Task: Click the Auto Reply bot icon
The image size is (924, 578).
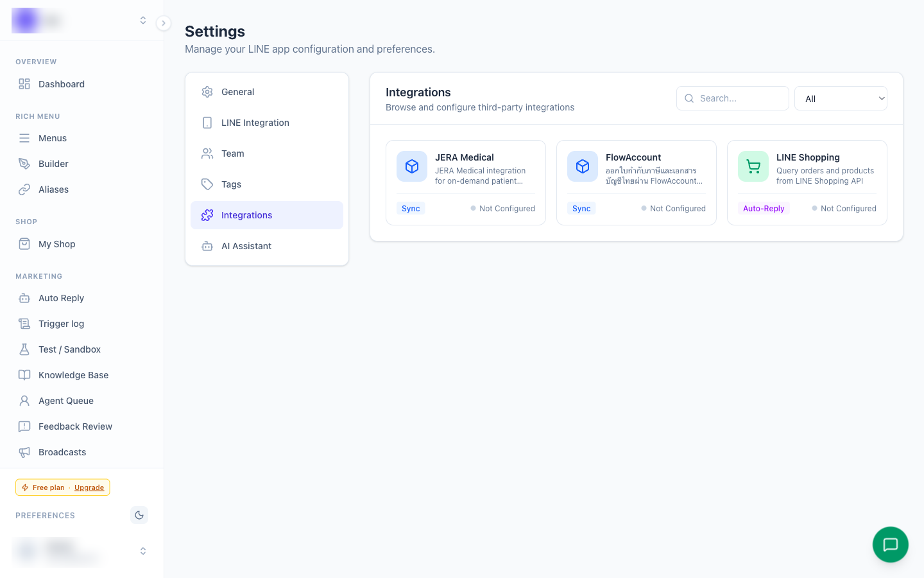Action: [x=24, y=298]
